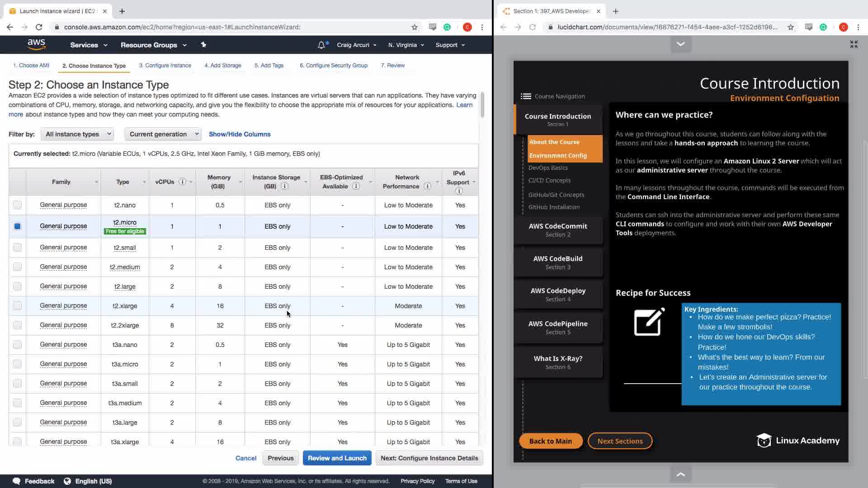The height and width of the screenshot is (488, 868).
Task: Go to the 4. Add Storage step tab
Action: point(222,66)
